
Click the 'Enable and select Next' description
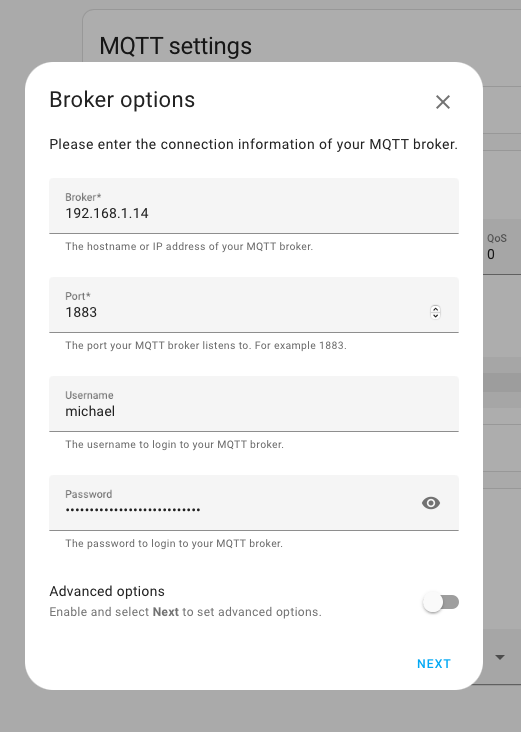pos(185,612)
